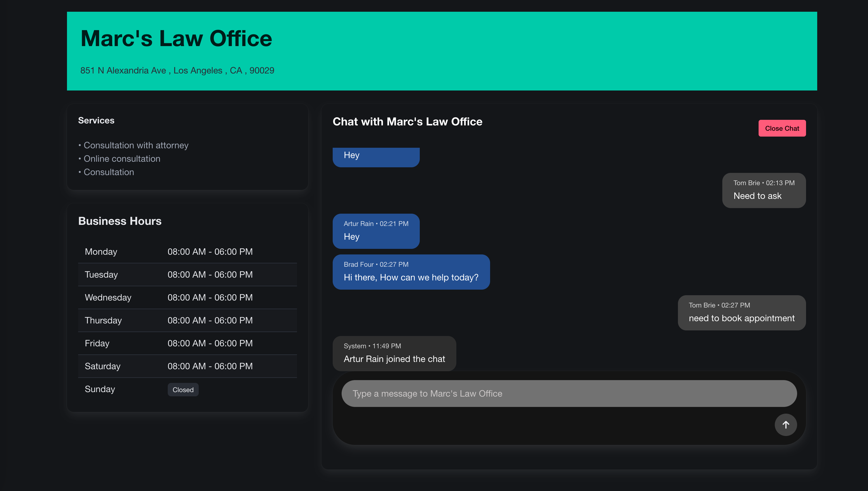Click the Sunday Closed badge

click(183, 390)
